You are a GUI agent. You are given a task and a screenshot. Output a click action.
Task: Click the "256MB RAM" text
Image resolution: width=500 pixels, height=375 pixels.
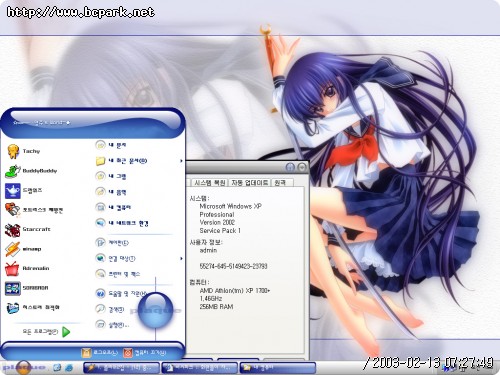216,307
